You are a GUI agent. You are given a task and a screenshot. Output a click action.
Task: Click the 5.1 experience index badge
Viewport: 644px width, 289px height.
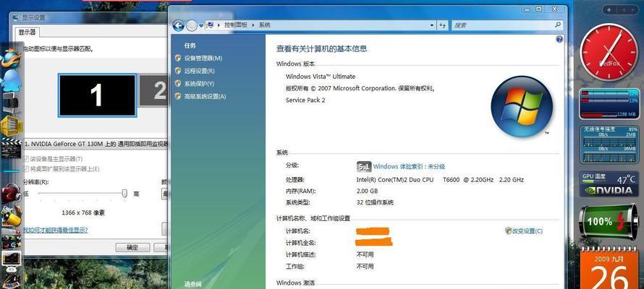coord(364,166)
